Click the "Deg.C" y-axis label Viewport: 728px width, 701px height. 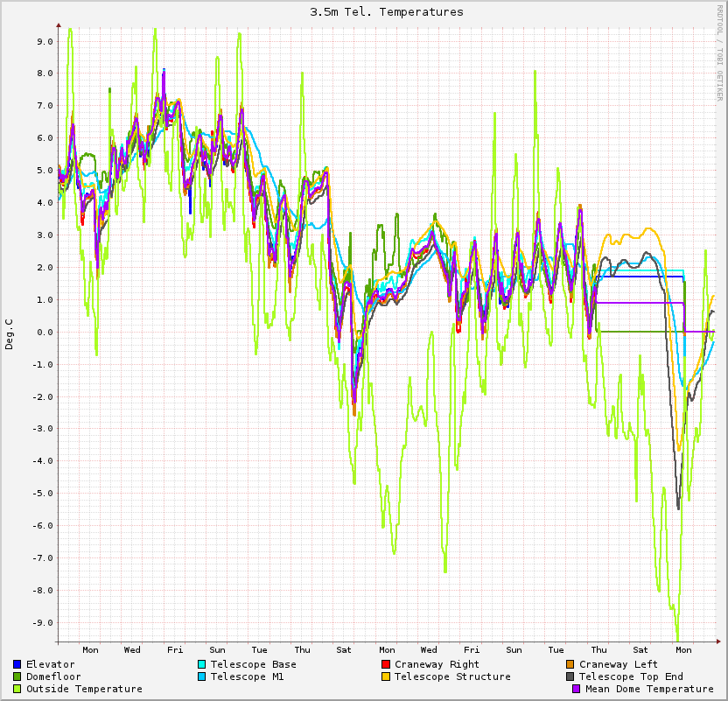(10, 333)
